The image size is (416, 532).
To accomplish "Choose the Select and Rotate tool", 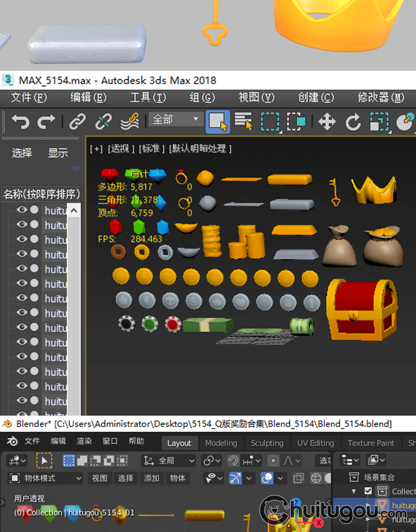I will tap(353, 121).
